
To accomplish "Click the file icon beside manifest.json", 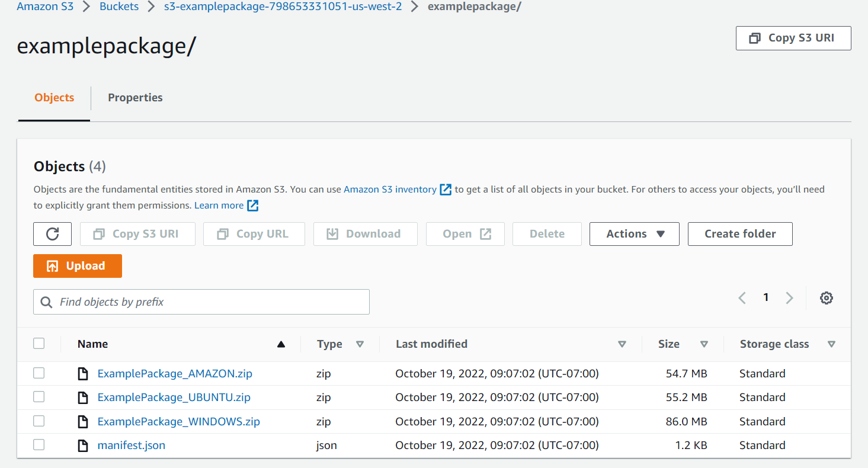I will [83, 445].
